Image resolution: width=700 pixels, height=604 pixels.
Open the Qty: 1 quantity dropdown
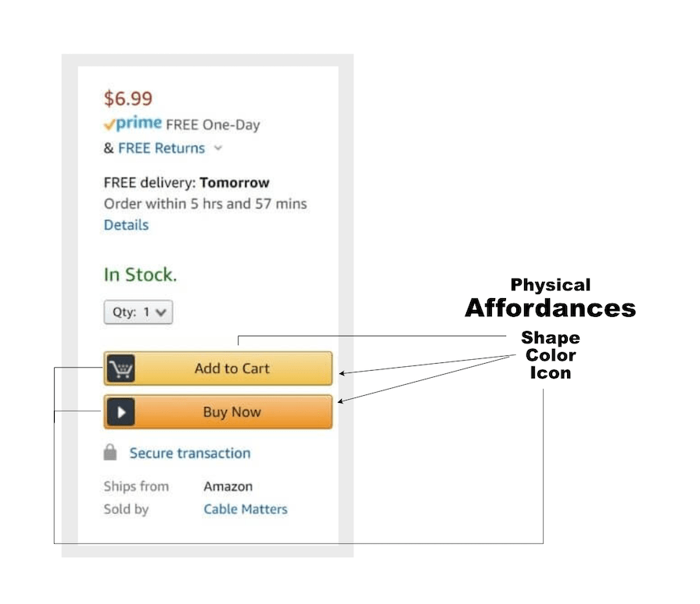click(138, 311)
